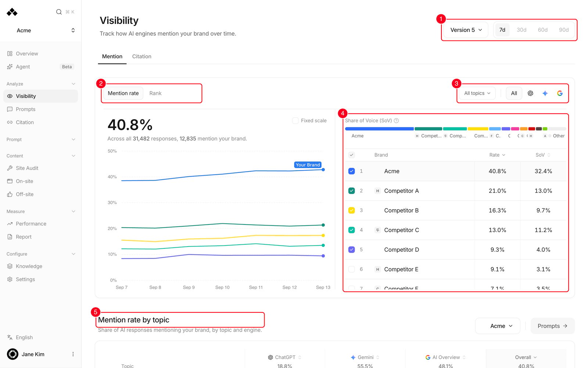Set the time range to 90d

click(x=564, y=30)
